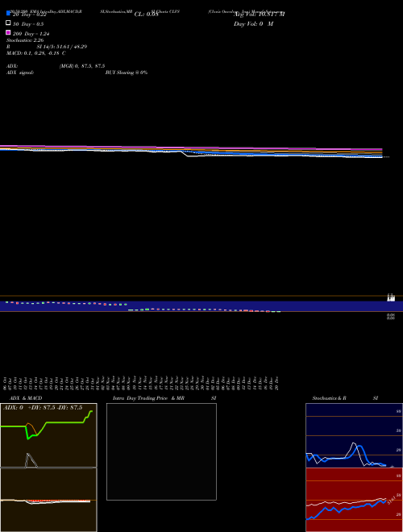Click the 'ADX: (MGR) 0, 87.5, 87.5' values
403x532 pixels.
[82, 66]
